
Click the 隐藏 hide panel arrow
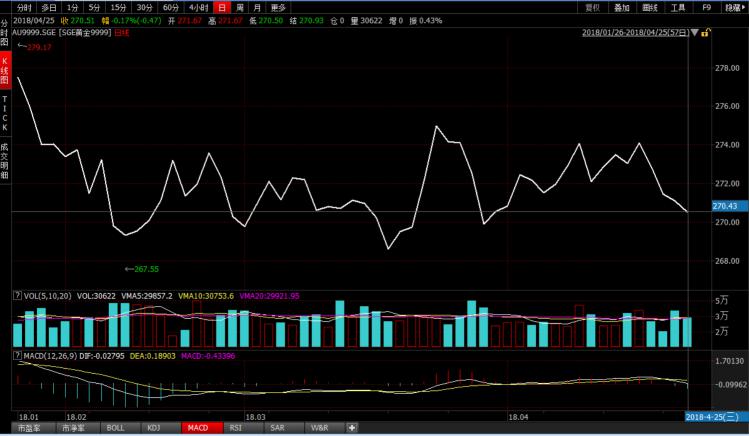pos(735,7)
